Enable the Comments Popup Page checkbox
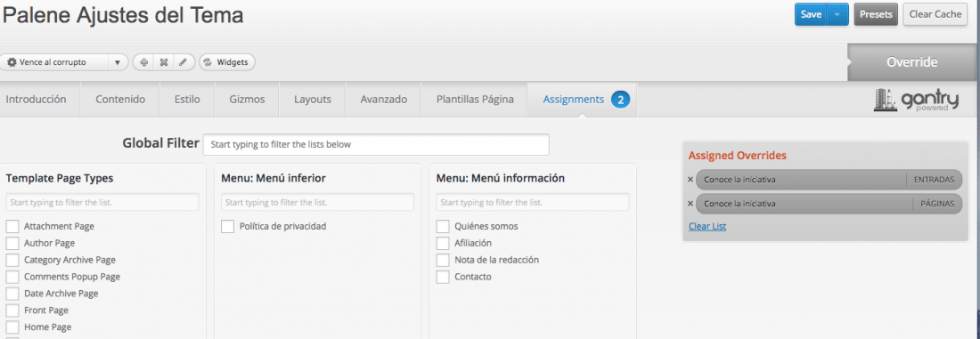The height and width of the screenshot is (339, 980). click(12, 278)
